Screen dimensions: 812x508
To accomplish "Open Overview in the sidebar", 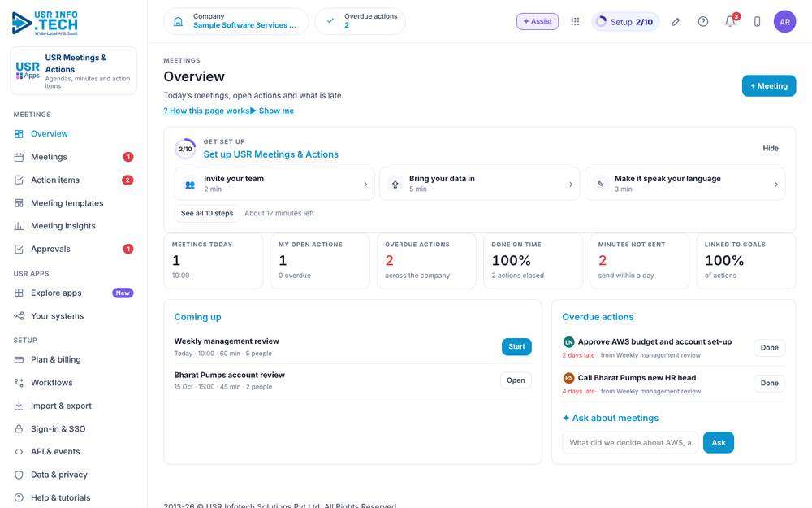I will pos(74,134).
